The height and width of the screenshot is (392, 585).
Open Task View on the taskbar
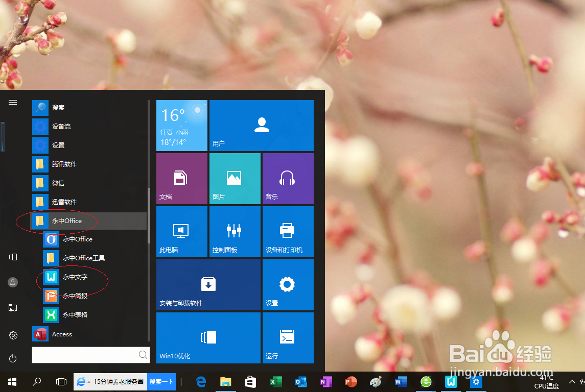point(61,382)
